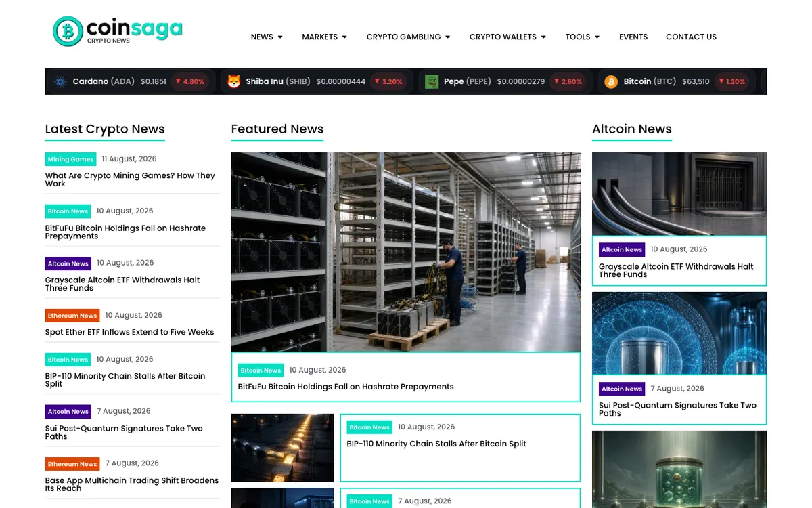Screen dimensions: 812x508
Task: Select the Latest Crypto News heading
Action: (105, 129)
